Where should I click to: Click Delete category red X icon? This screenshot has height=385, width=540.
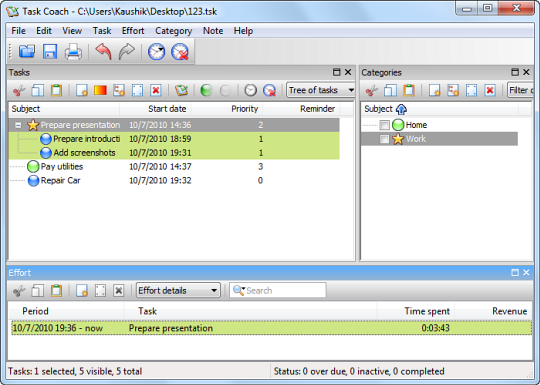pos(490,91)
